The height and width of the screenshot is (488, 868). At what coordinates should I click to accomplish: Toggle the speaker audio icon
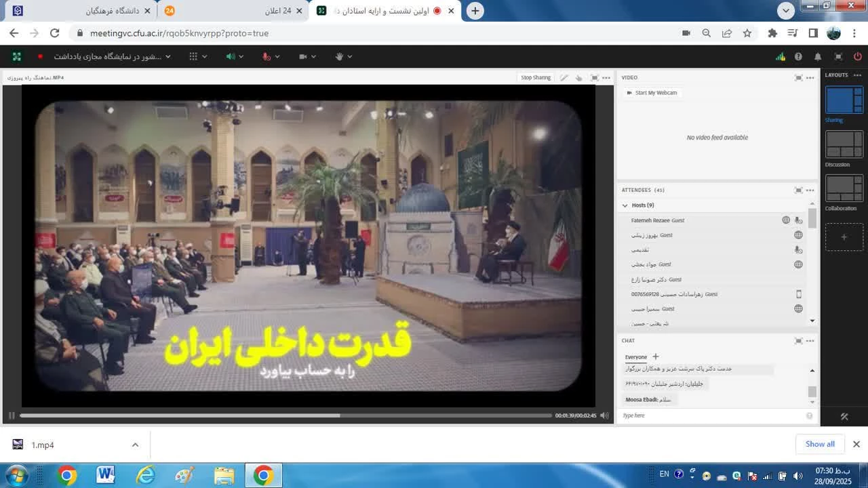[x=231, y=56]
